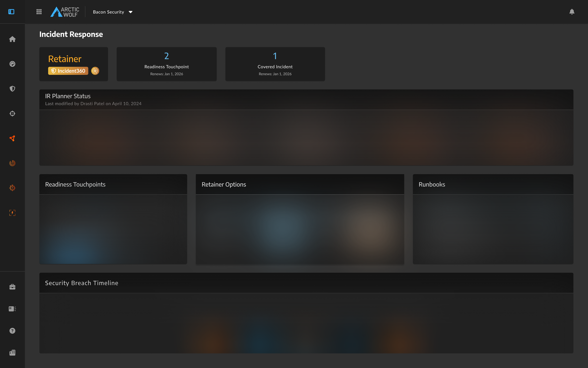Click Renews date under Readiness Touchpoint
Screen dimensions: 588x368
pyautogui.click(x=167, y=74)
